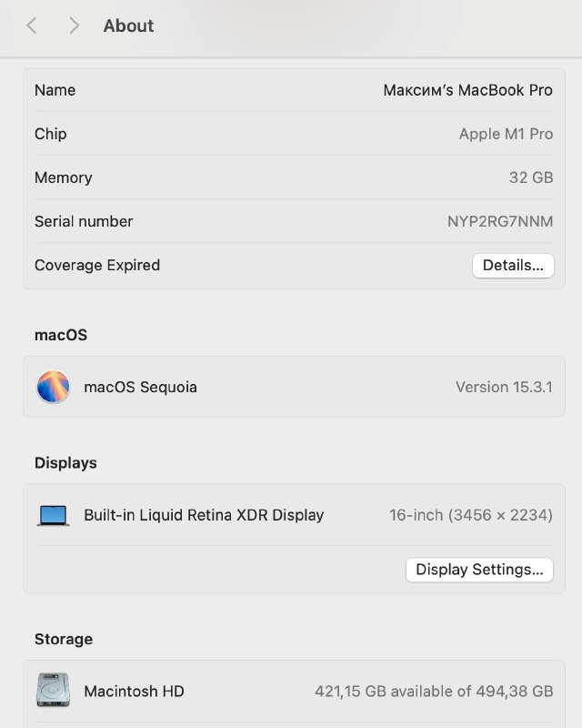Click the About title in the header
The image size is (582, 728).
tap(127, 26)
